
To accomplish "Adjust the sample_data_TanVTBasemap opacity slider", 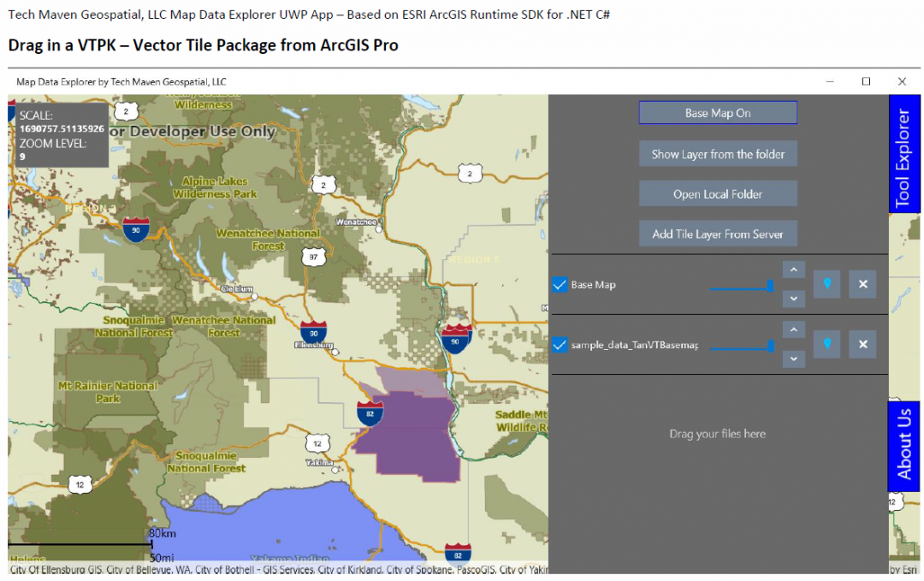I will tap(742, 347).
